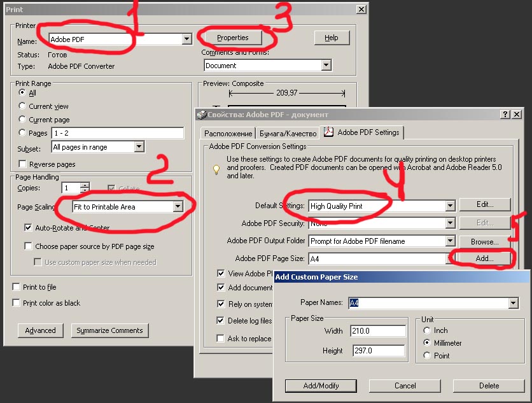Close the Print dialog window
Image resolution: width=532 pixels, height=403 pixels.
[x=361, y=10]
